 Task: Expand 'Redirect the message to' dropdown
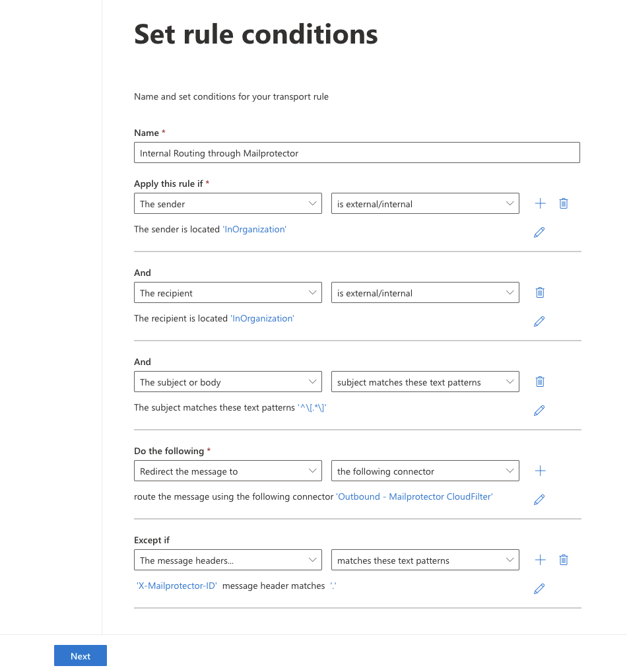pyautogui.click(x=228, y=471)
